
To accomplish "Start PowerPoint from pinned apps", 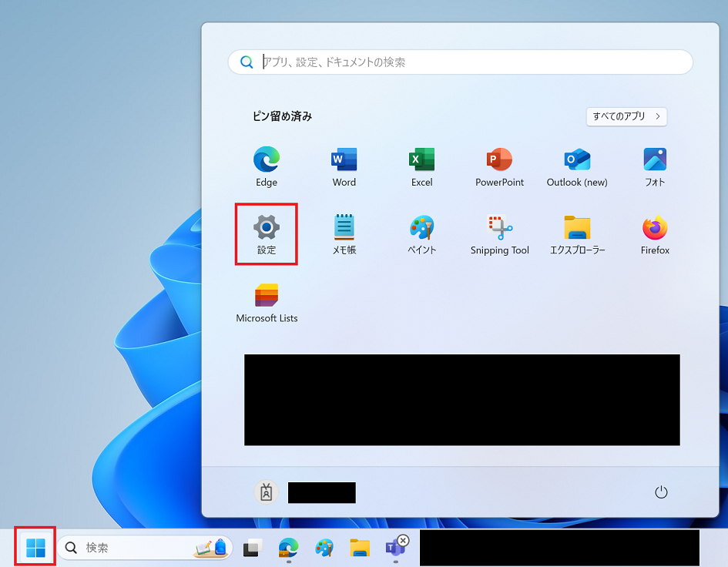I will pyautogui.click(x=499, y=166).
